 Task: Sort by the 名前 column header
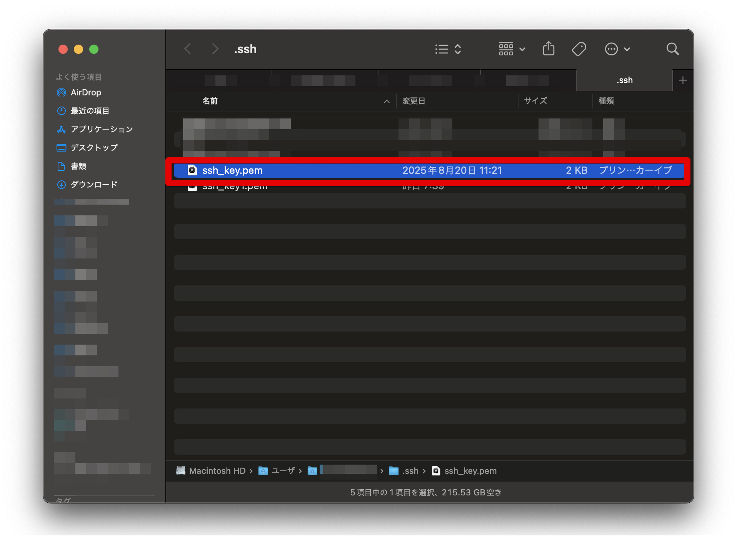tap(210, 101)
